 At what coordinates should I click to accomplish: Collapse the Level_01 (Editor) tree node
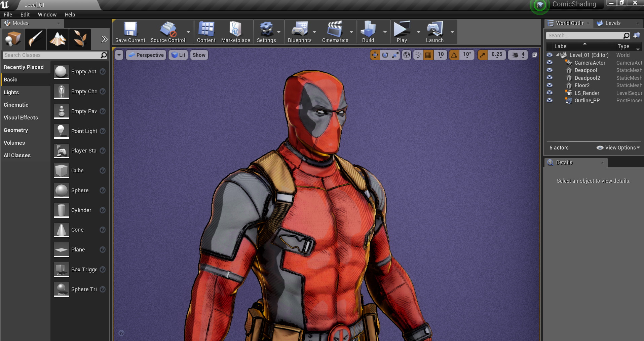[557, 55]
